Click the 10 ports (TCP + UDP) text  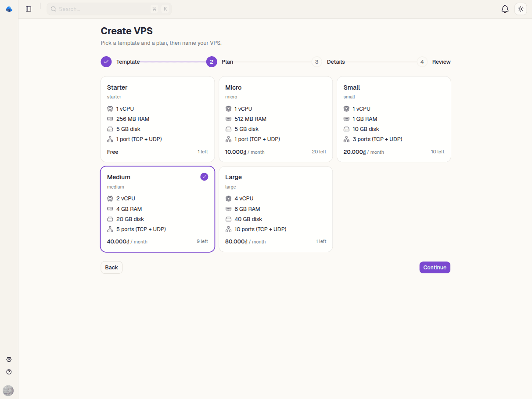260,229
